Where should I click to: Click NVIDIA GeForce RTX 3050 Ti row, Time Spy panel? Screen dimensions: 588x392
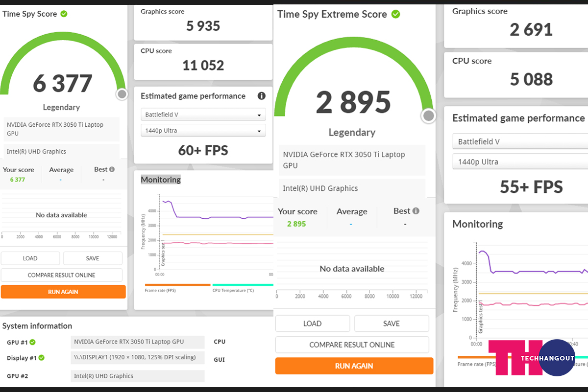click(x=62, y=129)
